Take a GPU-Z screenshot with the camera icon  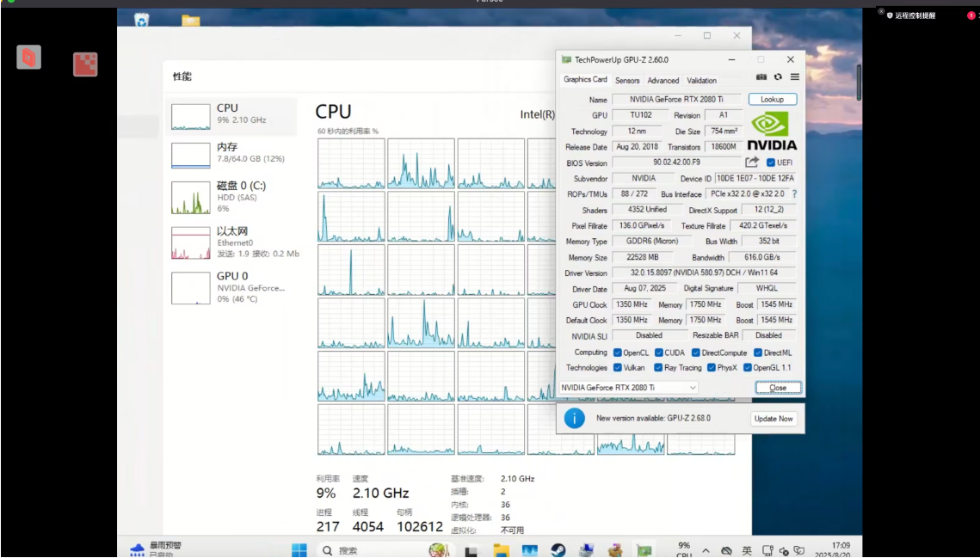click(x=761, y=77)
